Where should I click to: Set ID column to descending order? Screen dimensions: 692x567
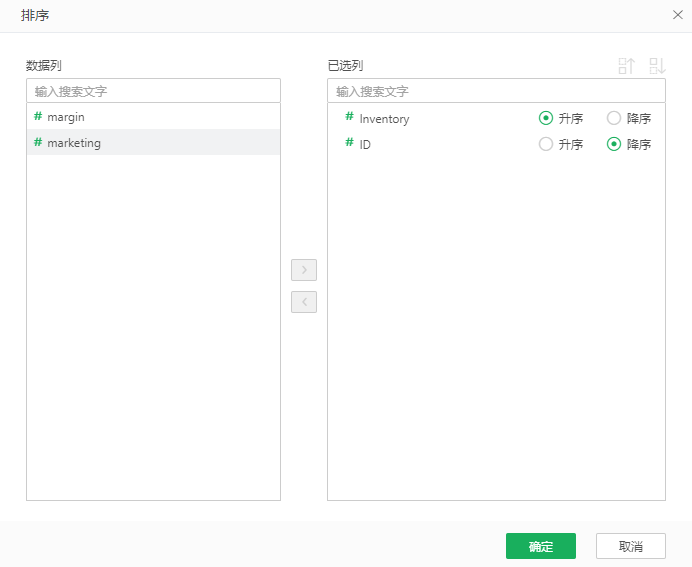(x=614, y=144)
